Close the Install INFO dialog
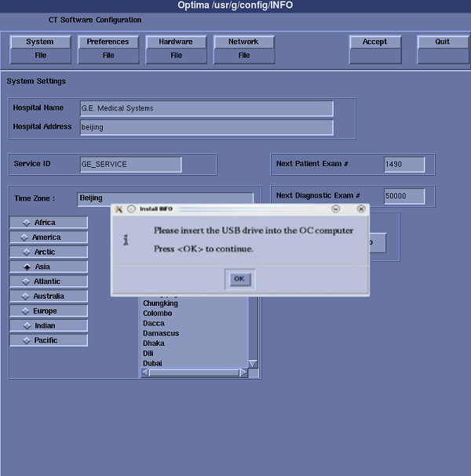The width and height of the screenshot is (471, 476). (x=361, y=209)
